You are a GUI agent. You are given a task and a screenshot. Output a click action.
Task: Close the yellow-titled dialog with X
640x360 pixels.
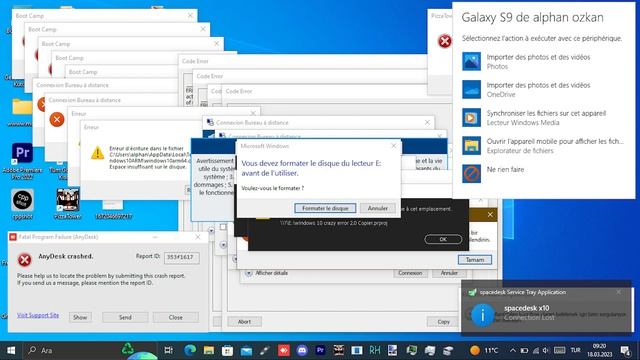coord(490,214)
